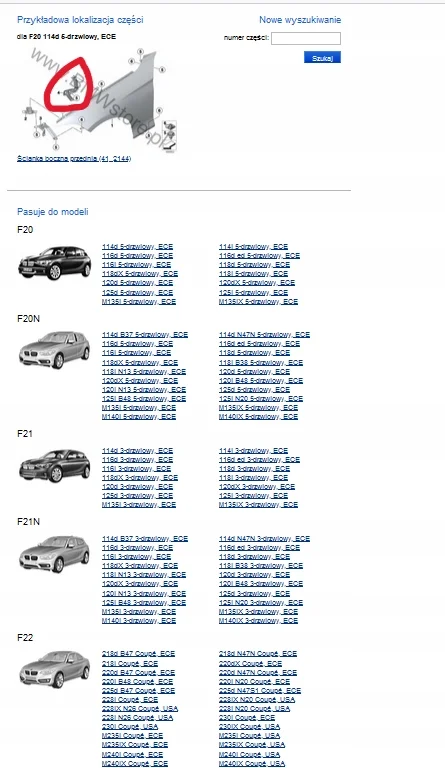Open the 120i B48 5-drzwiowy link
The image size is (445, 768).
tap(261, 381)
